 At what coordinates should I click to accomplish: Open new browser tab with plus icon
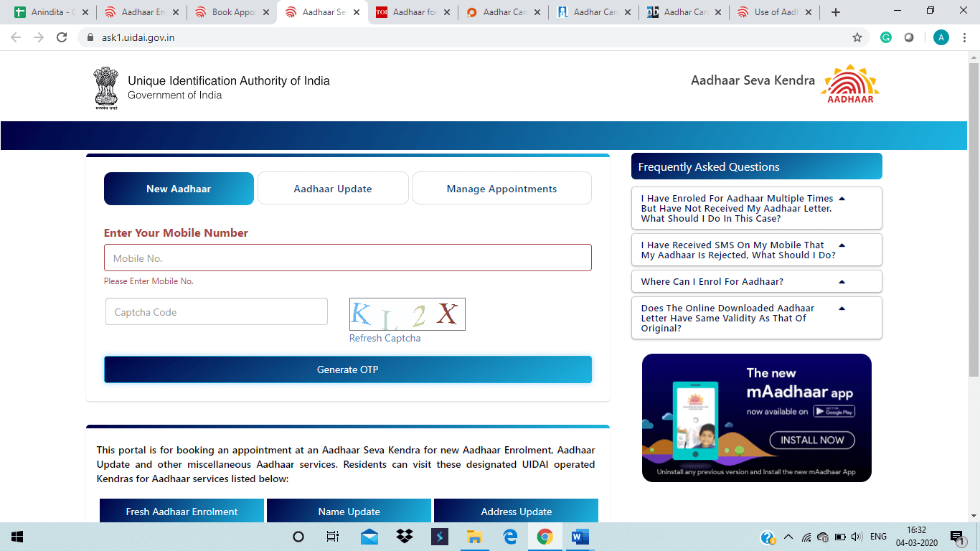835,12
